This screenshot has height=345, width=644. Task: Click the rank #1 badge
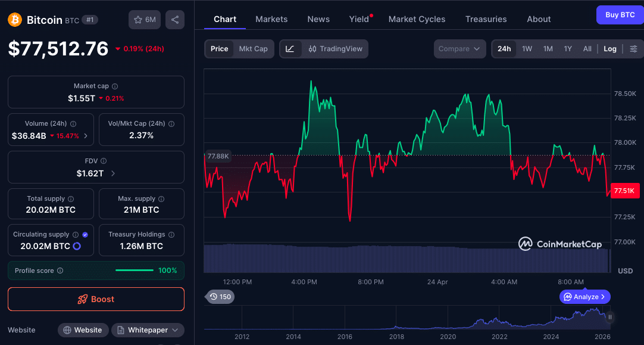click(89, 20)
